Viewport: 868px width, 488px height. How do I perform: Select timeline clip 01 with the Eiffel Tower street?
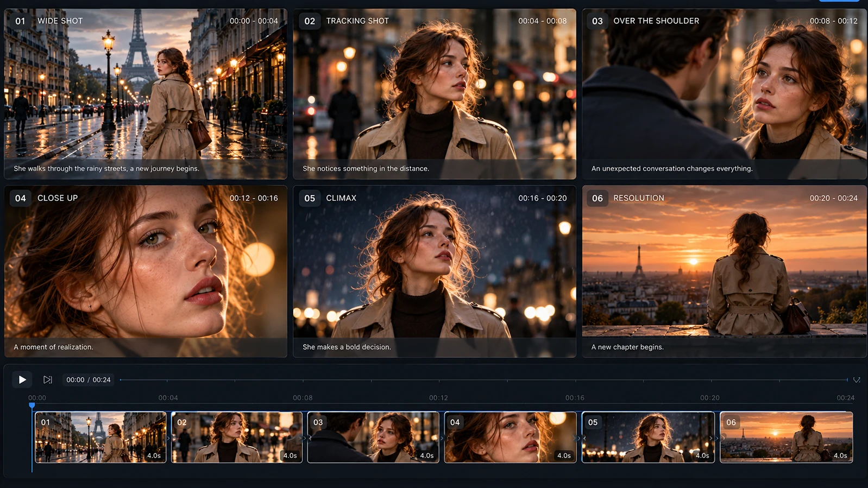(100, 437)
